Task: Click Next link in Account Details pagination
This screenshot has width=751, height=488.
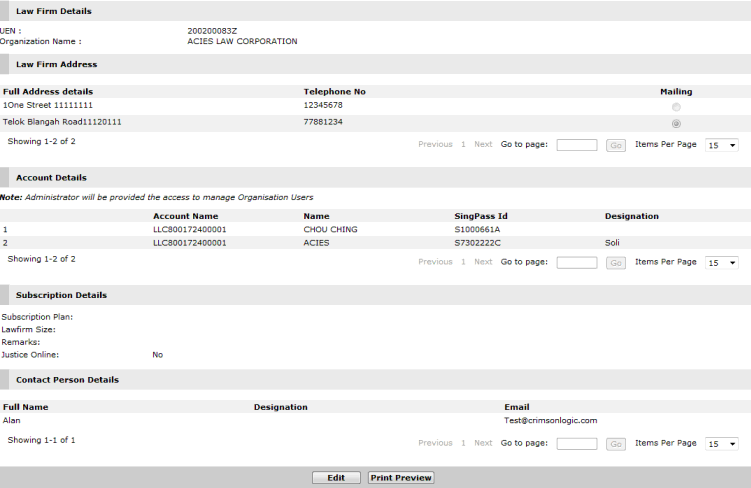Action: [483, 262]
